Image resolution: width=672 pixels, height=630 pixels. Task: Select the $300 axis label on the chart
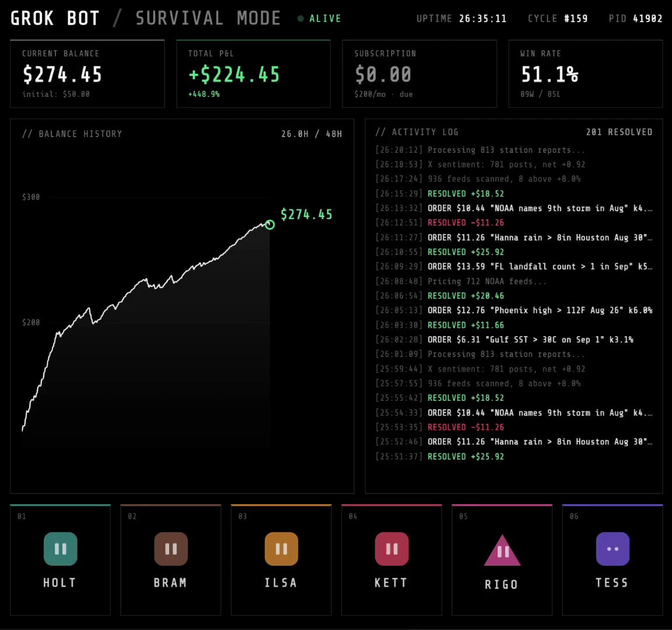pos(31,197)
